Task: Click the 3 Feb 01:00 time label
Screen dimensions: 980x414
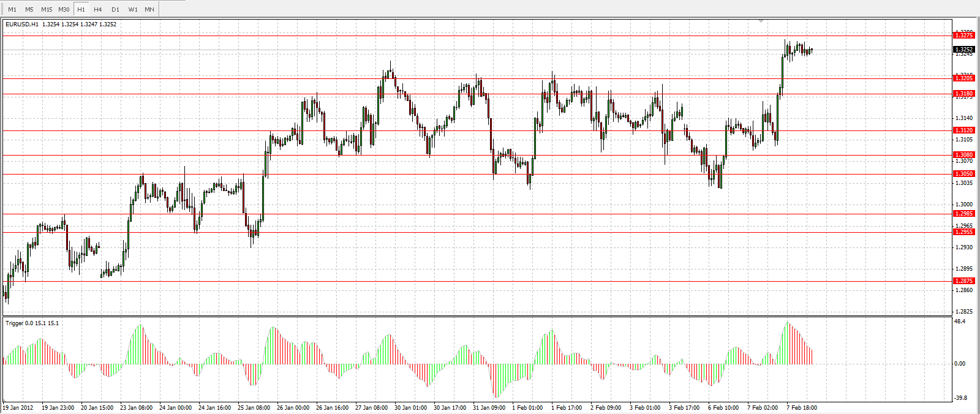Action: click(x=645, y=408)
